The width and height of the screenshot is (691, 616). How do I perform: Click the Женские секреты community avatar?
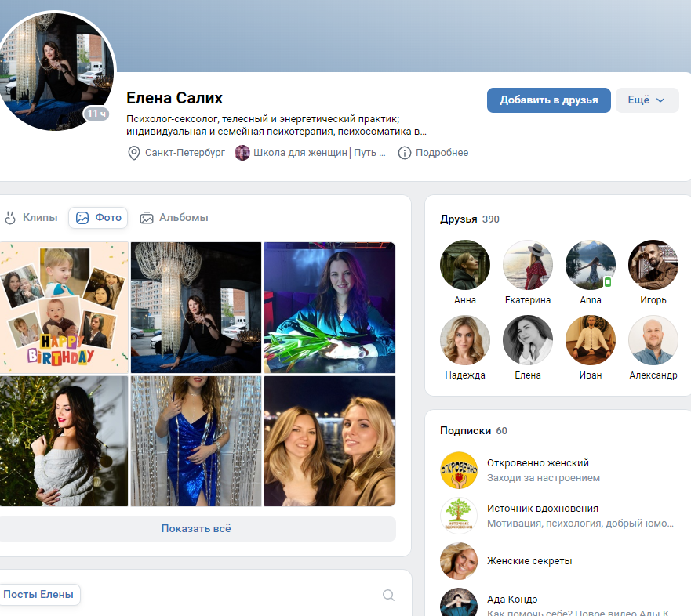coord(459,561)
